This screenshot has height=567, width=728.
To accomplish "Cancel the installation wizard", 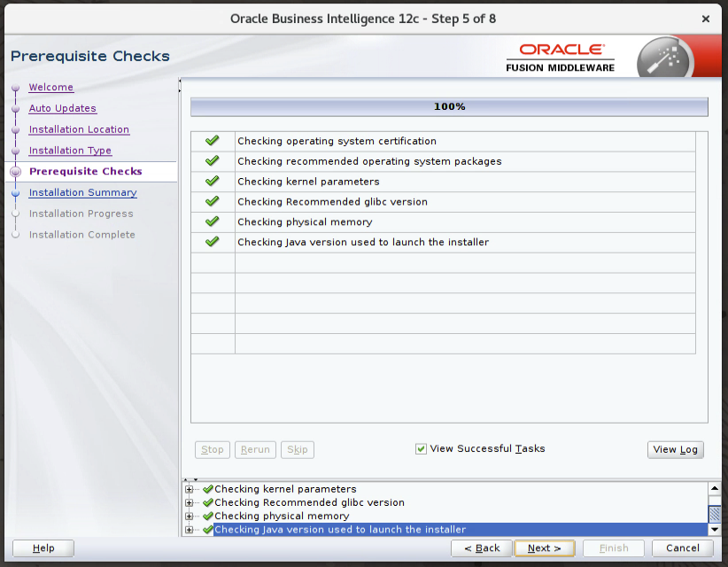I will pos(683,548).
